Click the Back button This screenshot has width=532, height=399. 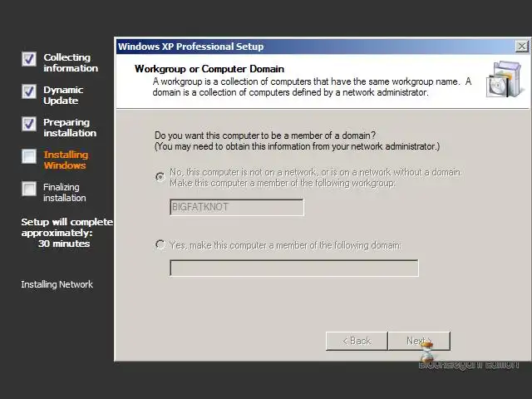click(x=357, y=341)
